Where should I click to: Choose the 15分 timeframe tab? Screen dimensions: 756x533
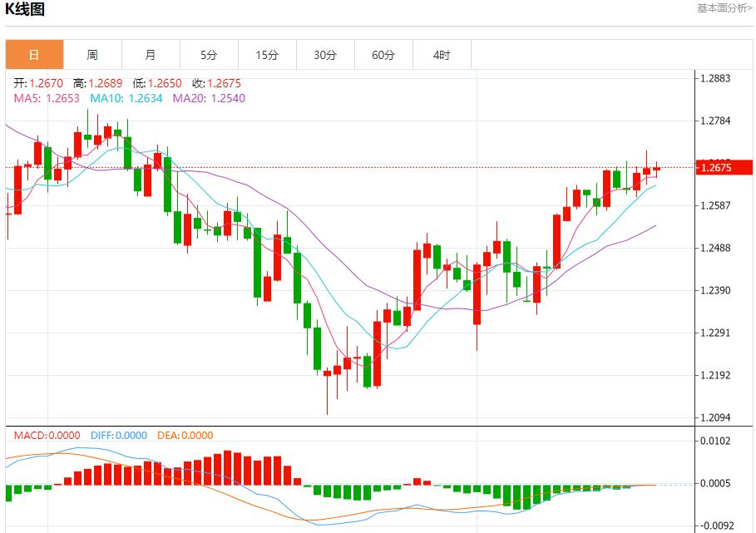point(267,55)
